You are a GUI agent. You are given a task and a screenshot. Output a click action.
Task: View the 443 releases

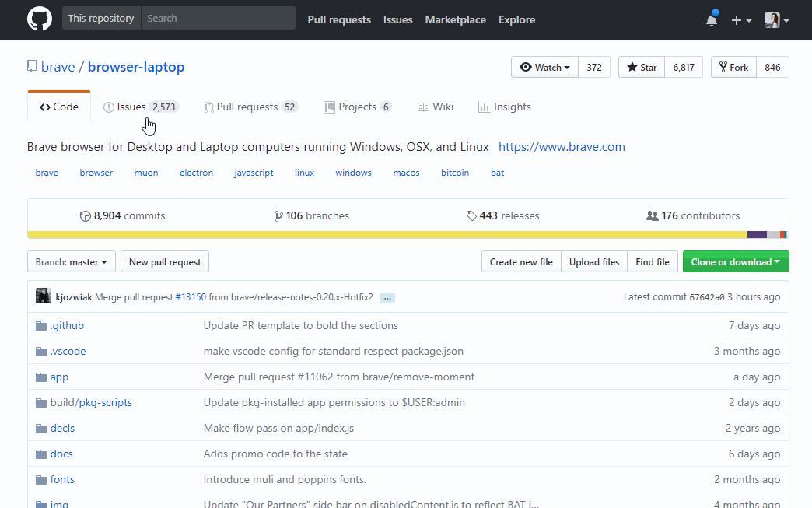tap(502, 216)
